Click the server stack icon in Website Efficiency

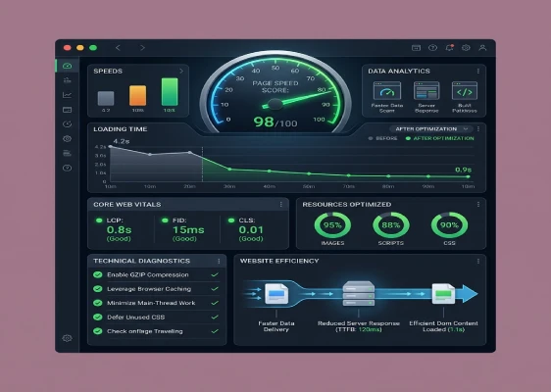pyautogui.click(x=359, y=293)
